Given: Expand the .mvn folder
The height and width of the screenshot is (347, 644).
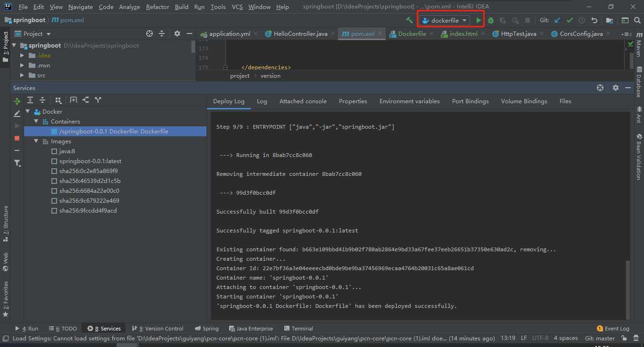Looking at the screenshot, I should point(22,66).
